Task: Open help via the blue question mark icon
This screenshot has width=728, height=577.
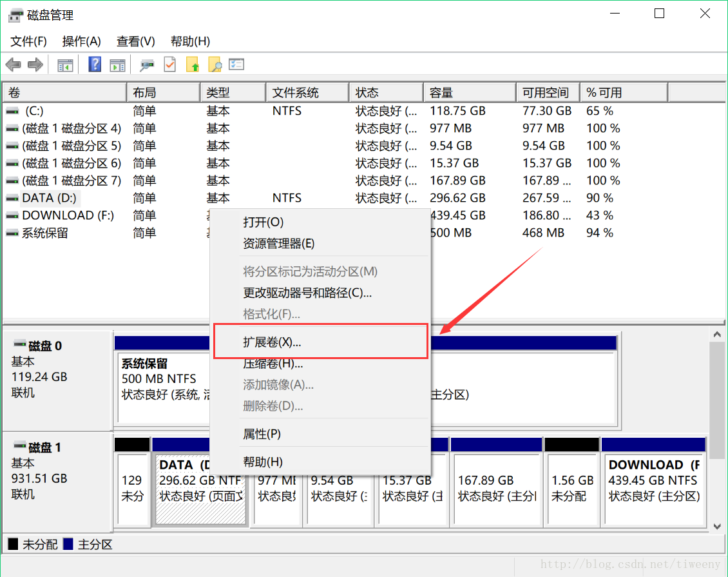Action: (x=95, y=64)
